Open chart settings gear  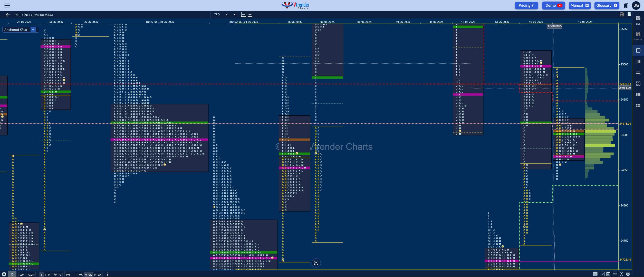pyautogui.click(x=4, y=274)
